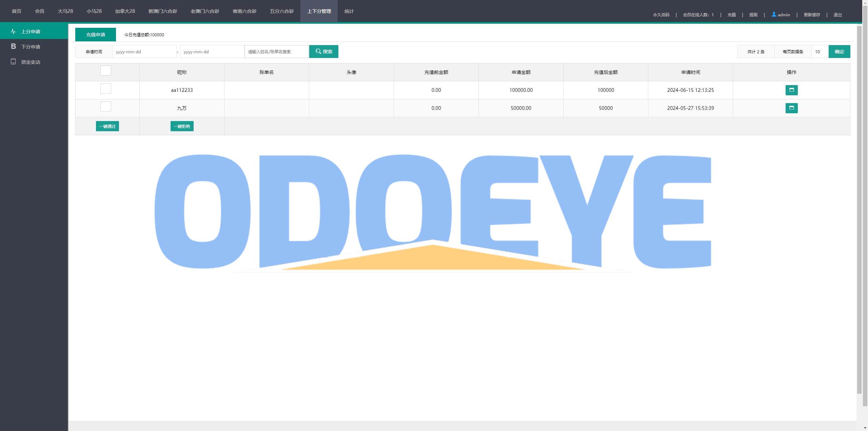
Task: Click the 申请金额 column header
Action: click(x=521, y=72)
